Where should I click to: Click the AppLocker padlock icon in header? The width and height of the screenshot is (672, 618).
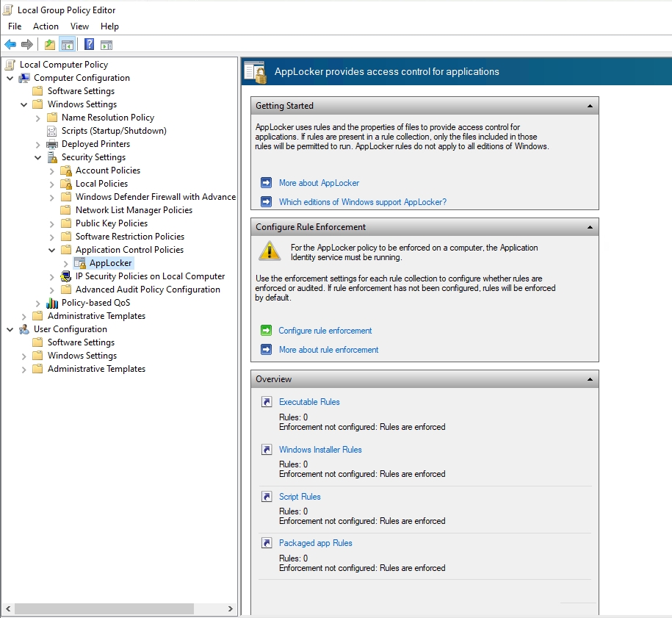point(256,72)
